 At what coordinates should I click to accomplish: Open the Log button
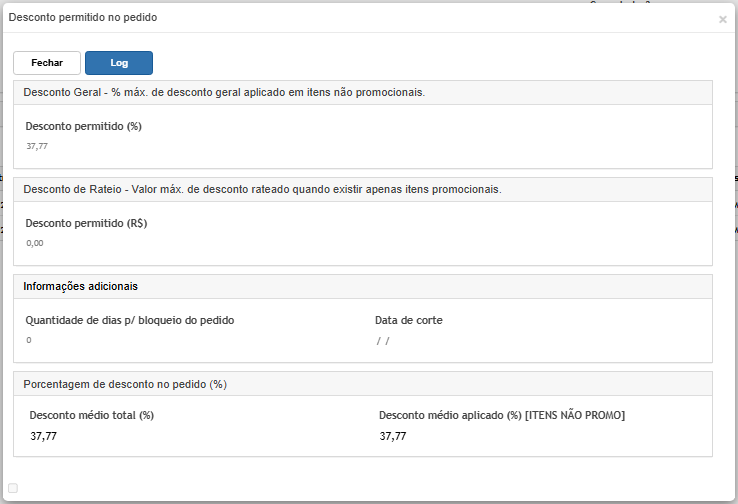click(x=119, y=63)
